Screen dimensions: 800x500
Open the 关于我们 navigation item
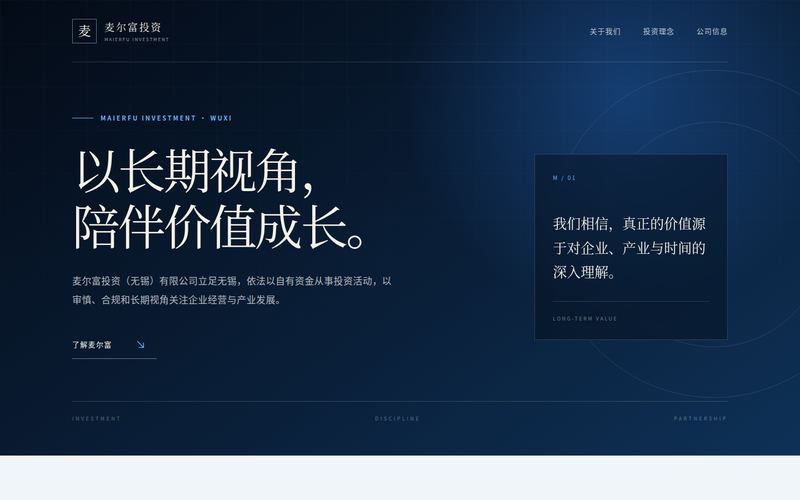click(x=605, y=32)
